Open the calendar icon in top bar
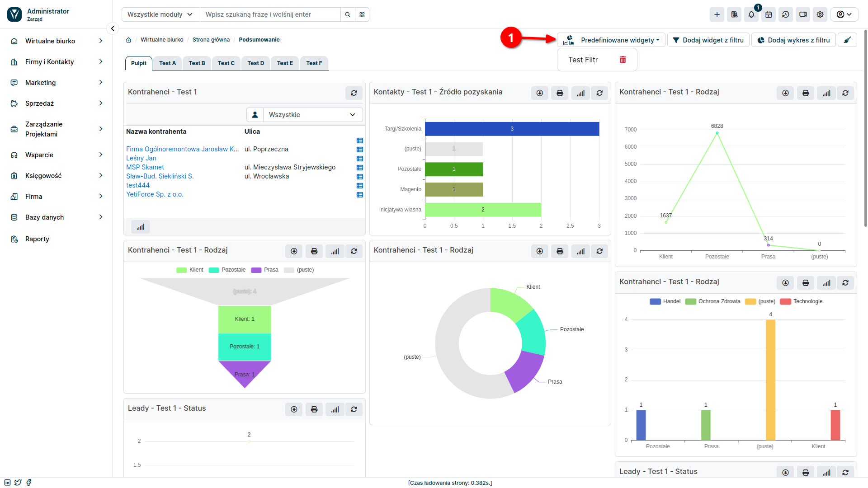The width and height of the screenshot is (868, 488). [769, 14]
